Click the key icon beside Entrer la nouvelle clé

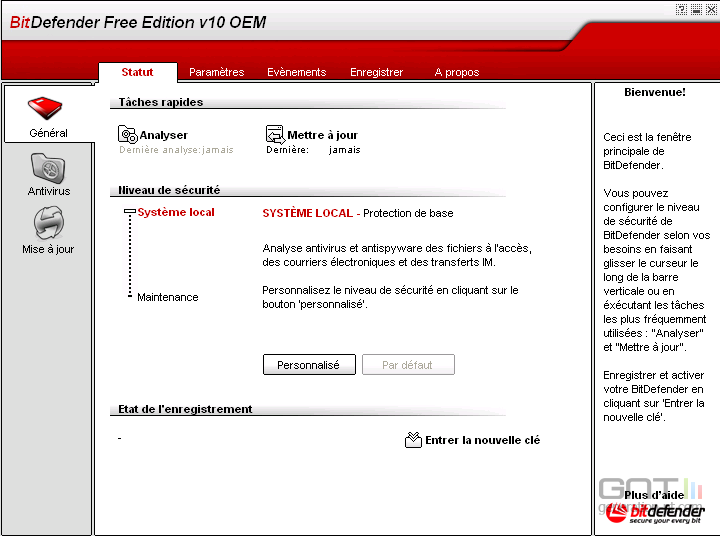(x=413, y=440)
